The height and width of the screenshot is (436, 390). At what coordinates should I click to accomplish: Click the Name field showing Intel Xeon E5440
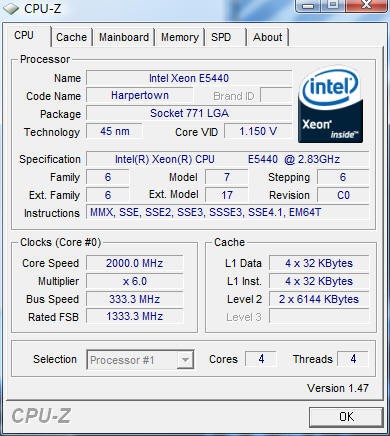pyautogui.click(x=189, y=78)
